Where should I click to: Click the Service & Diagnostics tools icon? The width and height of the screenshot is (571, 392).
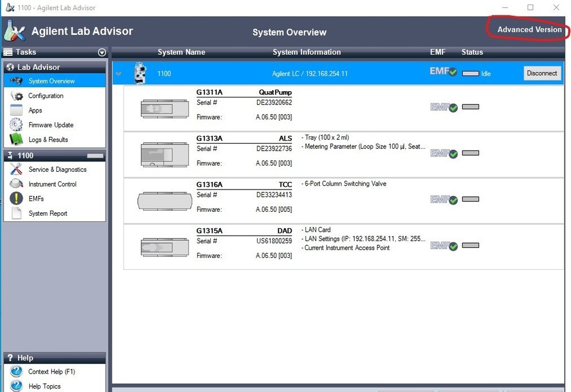(x=16, y=169)
